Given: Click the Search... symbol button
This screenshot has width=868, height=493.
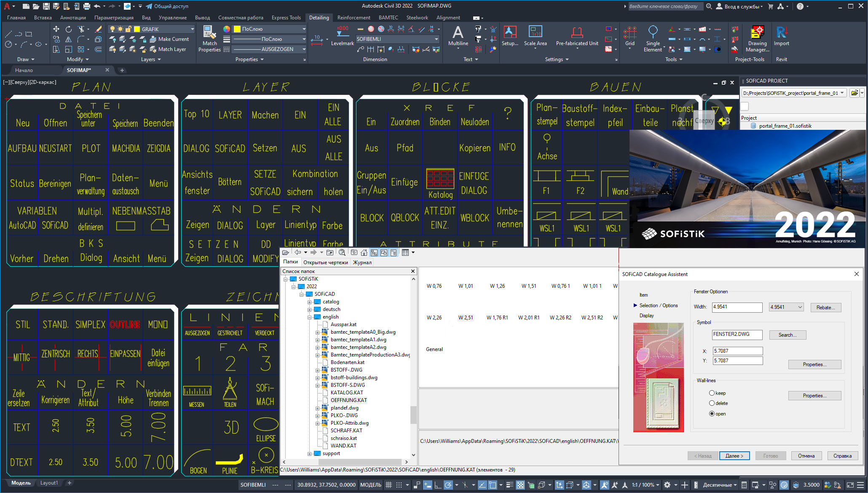Looking at the screenshot, I should point(788,335).
